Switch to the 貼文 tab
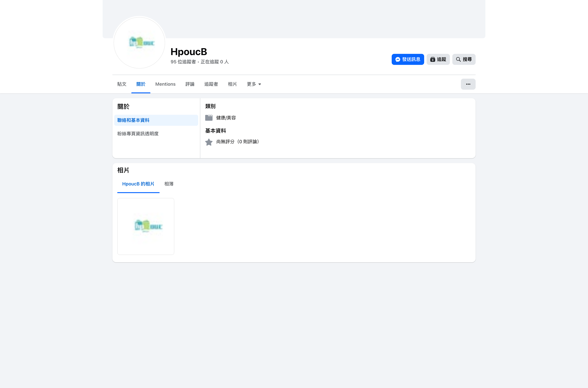Viewport: 588px width, 388px height. pos(122,84)
